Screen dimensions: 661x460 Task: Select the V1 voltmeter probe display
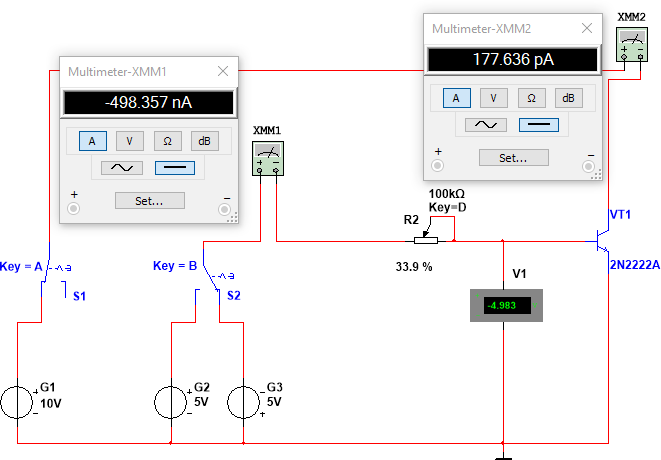pyautogui.click(x=506, y=306)
